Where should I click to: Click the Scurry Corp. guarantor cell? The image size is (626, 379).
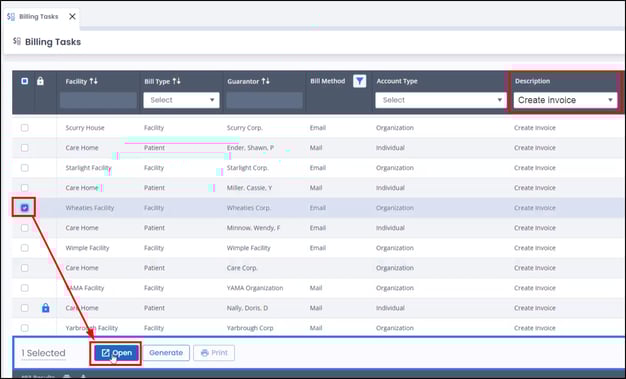245,128
